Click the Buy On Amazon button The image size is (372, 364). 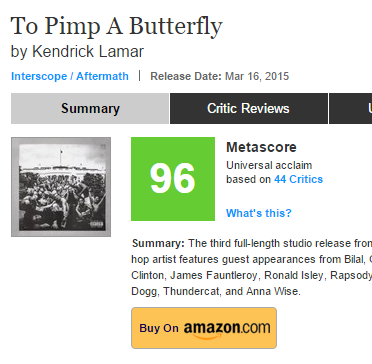[x=204, y=328]
